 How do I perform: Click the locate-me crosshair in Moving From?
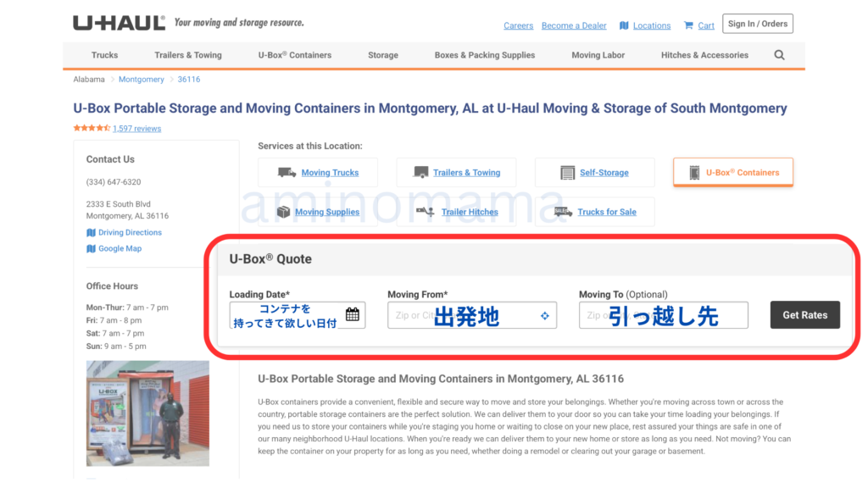[545, 315]
